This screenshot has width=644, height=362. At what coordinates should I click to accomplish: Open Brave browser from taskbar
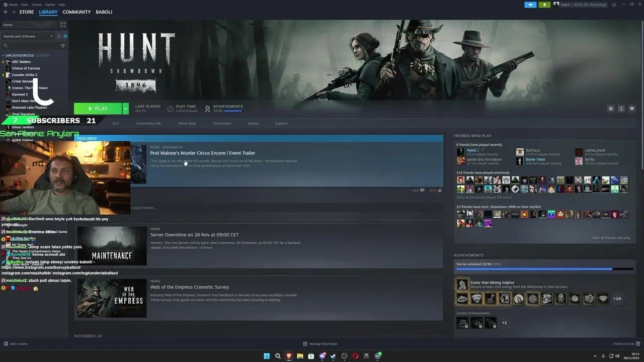(x=289, y=356)
